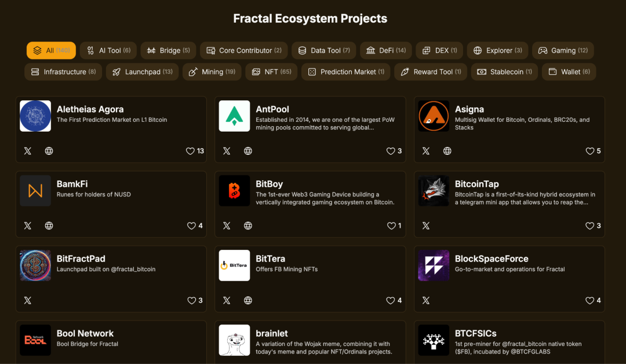This screenshot has width=626, height=364.
Task: Open the BitcoinTap project title
Action: click(x=476, y=184)
